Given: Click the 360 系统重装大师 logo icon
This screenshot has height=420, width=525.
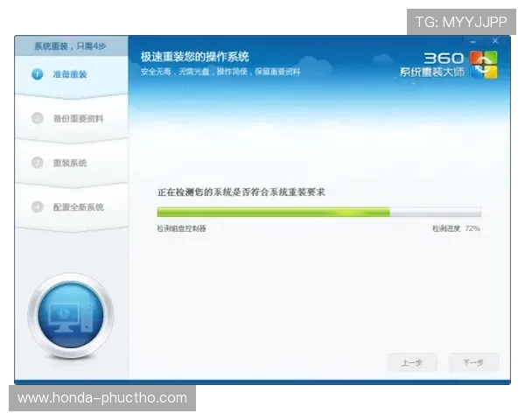Looking at the screenshot, I should click(x=484, y=65).
